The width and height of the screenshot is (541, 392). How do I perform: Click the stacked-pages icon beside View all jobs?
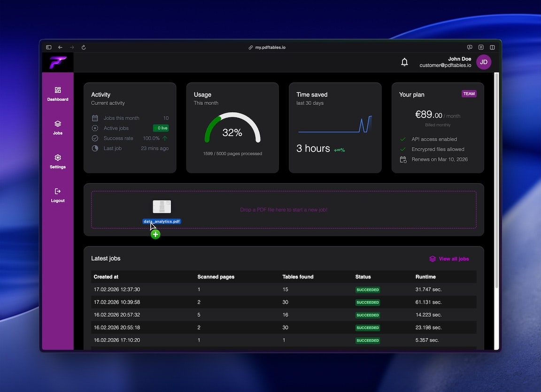click(432, 258)
